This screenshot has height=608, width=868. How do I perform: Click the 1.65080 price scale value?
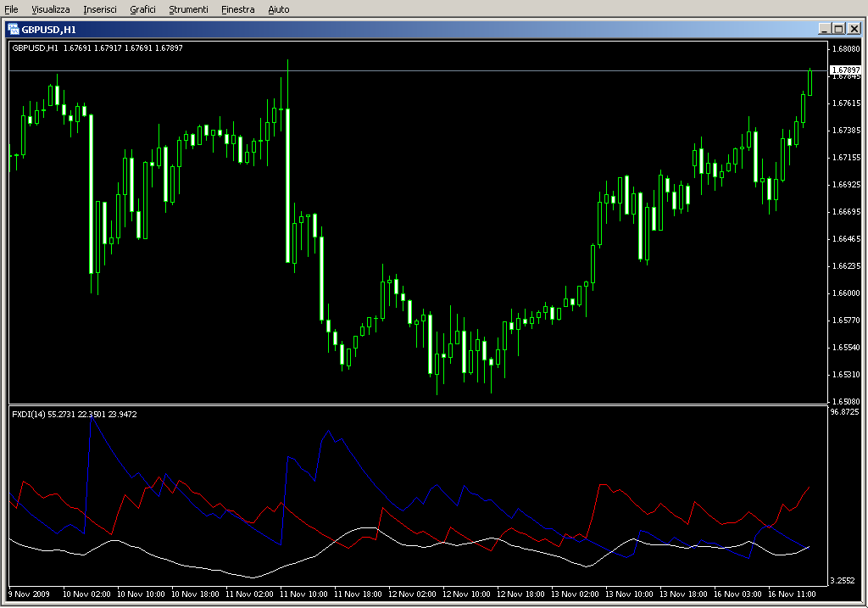point(847,401)
